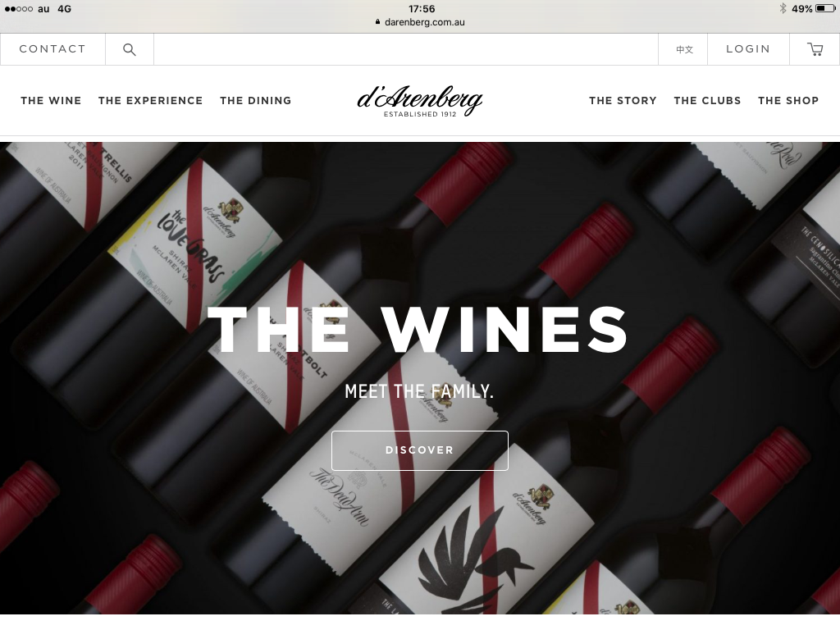
Task: Click the Discover button
Action: 419,450
